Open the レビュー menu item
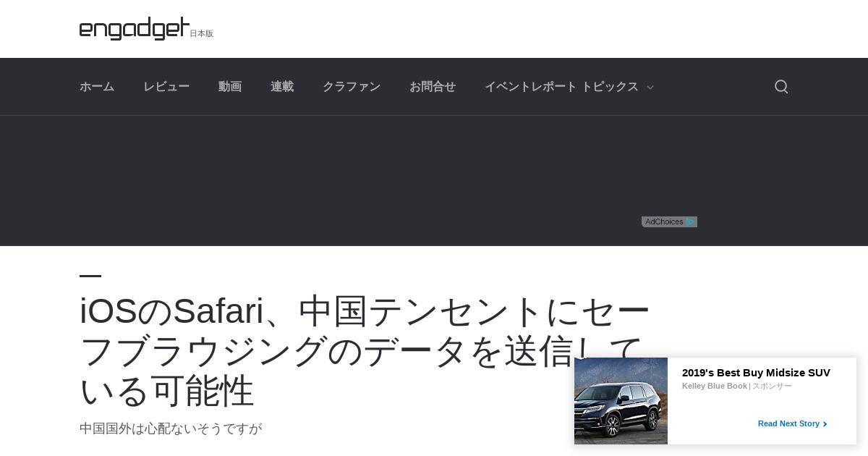The image size is (868, 456). click(166, 87)
